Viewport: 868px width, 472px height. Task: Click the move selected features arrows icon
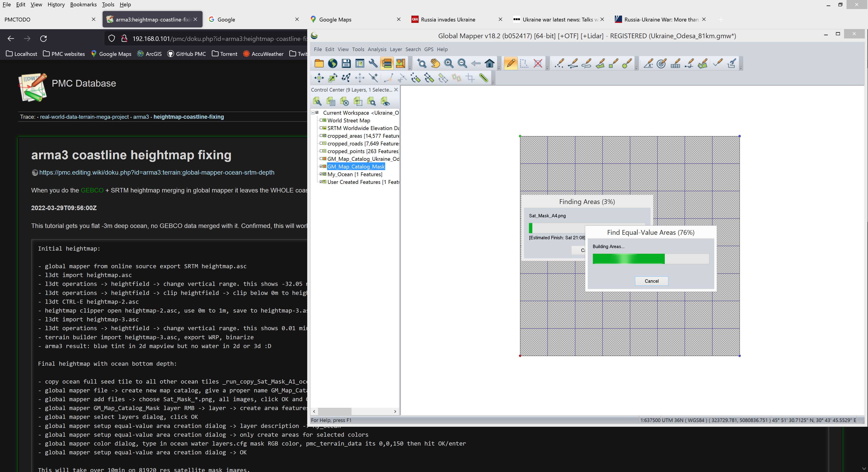point(319,78)
